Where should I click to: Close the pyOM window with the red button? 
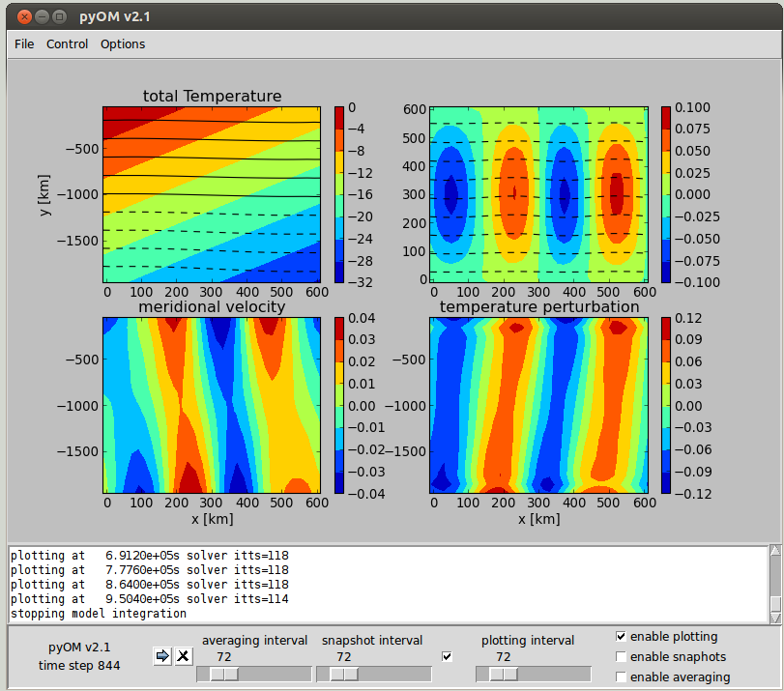[x=23, y=16]
